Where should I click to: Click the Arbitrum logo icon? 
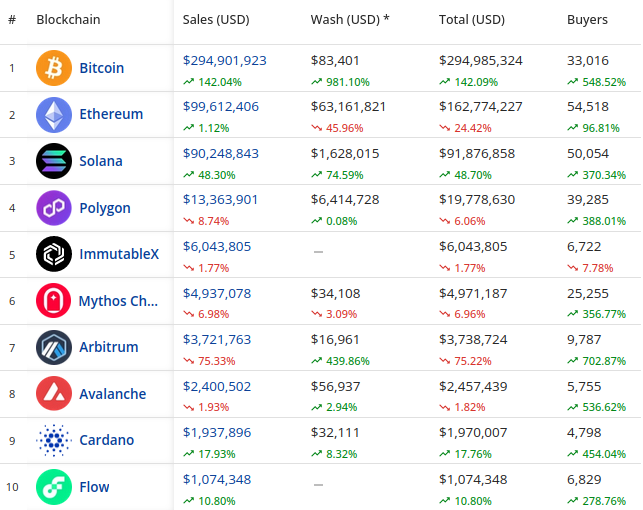point(54,347)
